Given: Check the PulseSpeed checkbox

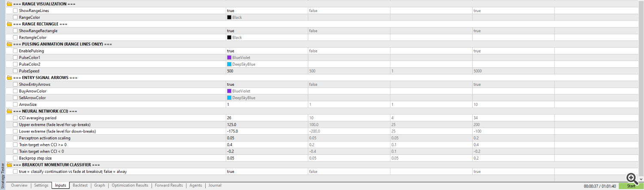Looking at the screenshot, I should 15,71.
